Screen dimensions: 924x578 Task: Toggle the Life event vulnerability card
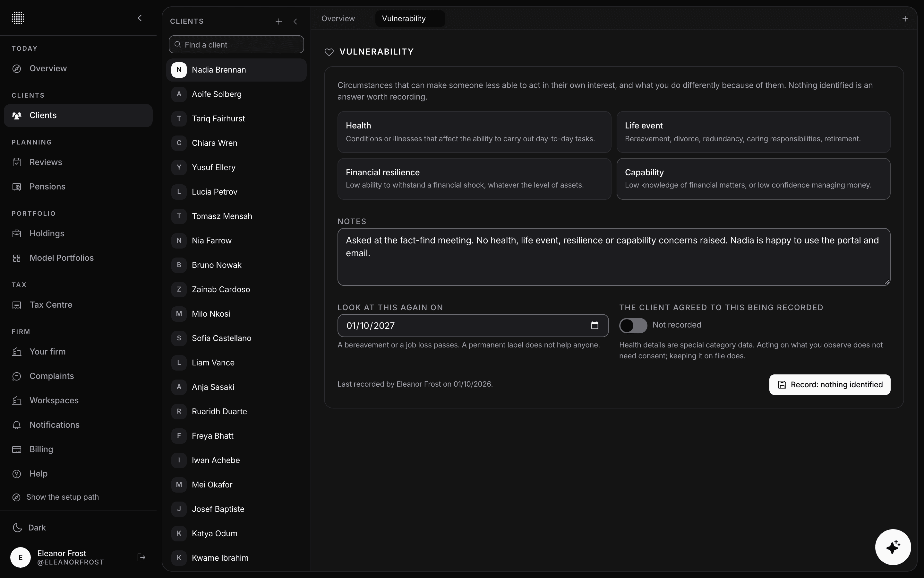point(753,132)
